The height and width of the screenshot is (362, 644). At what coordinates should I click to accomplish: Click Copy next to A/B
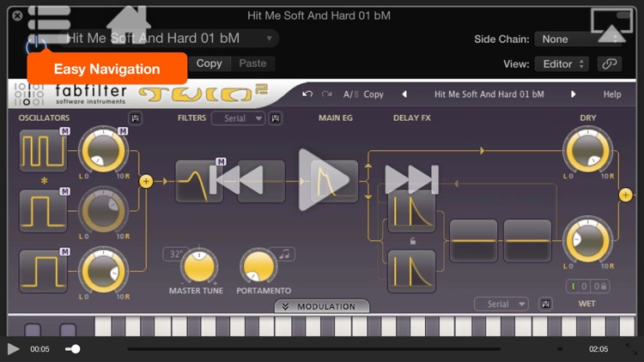coord(374,94)
